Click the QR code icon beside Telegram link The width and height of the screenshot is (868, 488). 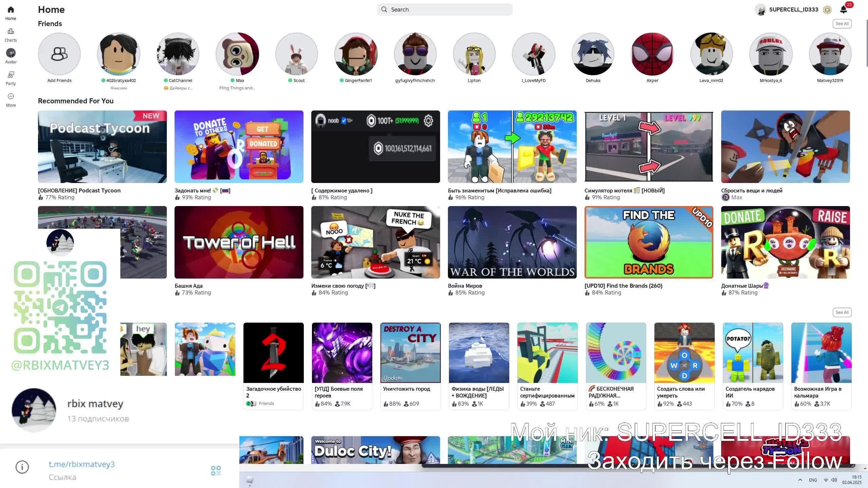pyautogui.click(x=216, y=471)
